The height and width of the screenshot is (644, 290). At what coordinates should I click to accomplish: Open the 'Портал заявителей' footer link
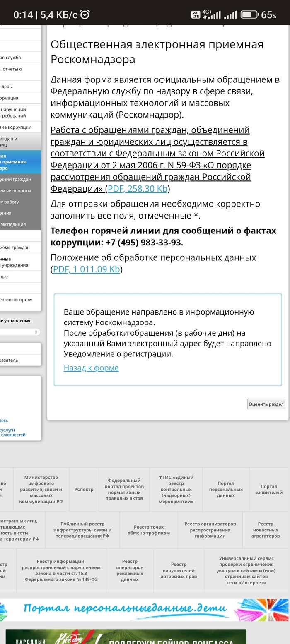pyautogui.click(x=269, y=489)
